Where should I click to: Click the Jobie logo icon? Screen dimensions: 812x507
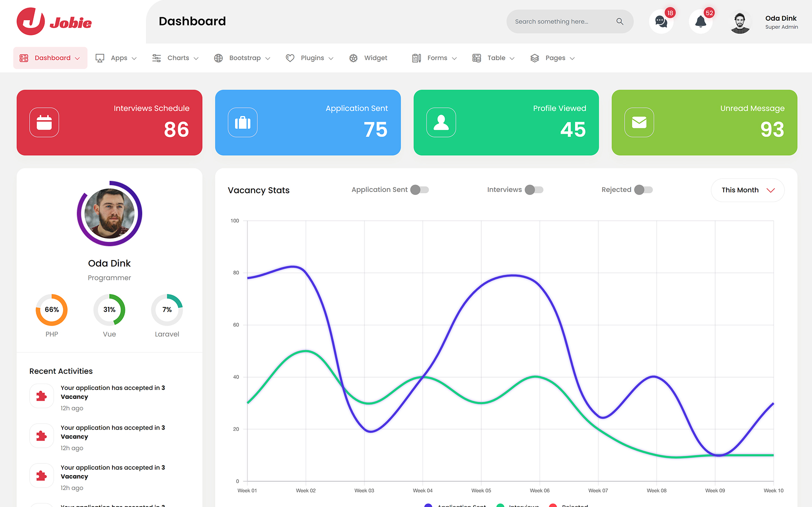pyautogui.click(x=31, y=22)
